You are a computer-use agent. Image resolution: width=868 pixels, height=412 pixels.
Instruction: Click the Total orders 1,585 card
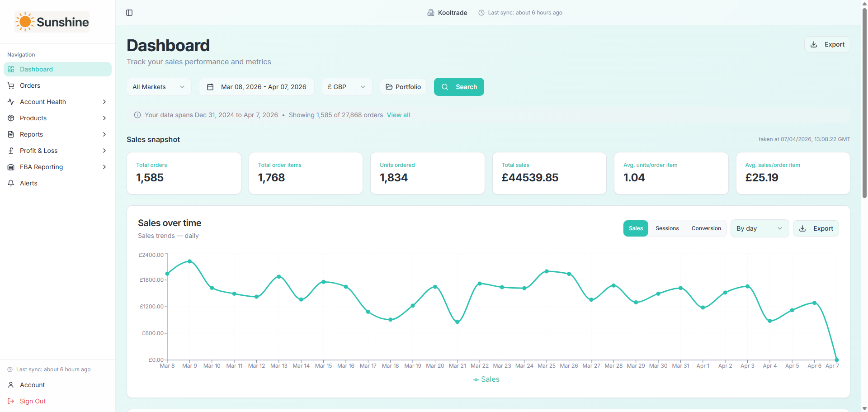coord(184,173)
